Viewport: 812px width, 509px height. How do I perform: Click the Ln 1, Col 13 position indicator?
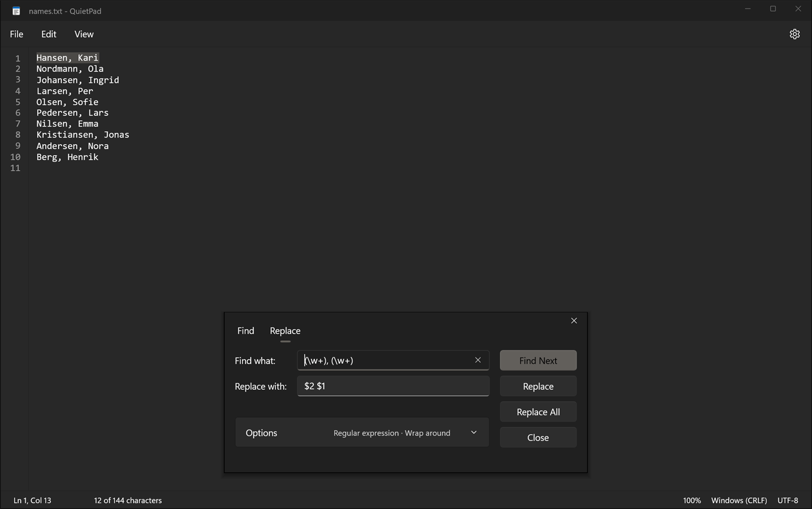tap(32, 500)
